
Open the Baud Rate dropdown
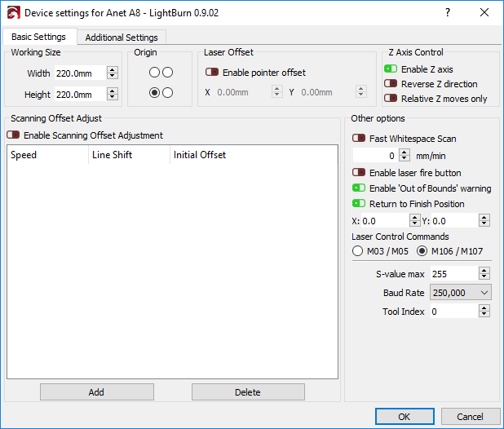461,293
